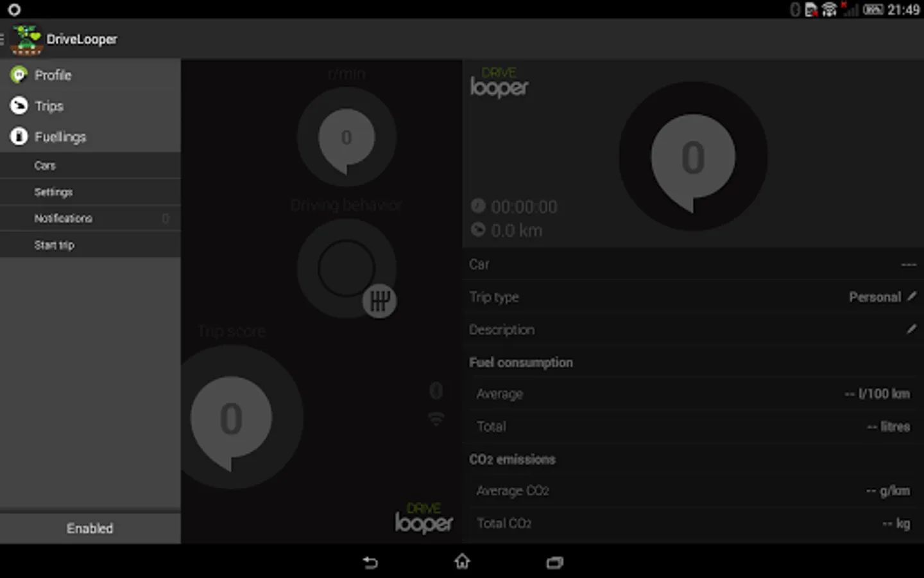
Task: Tap the wifi signal icon
Action: [436, 419]
